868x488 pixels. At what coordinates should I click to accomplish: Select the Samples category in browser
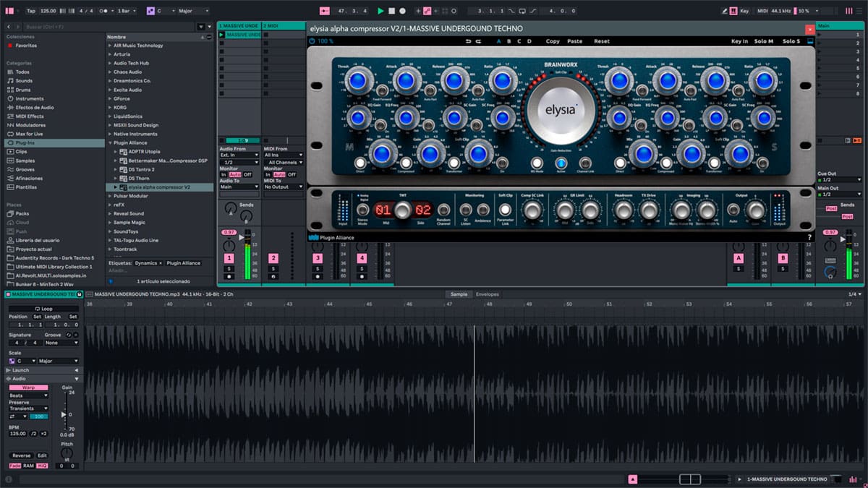pyautogui.click(x=25, y=160)
